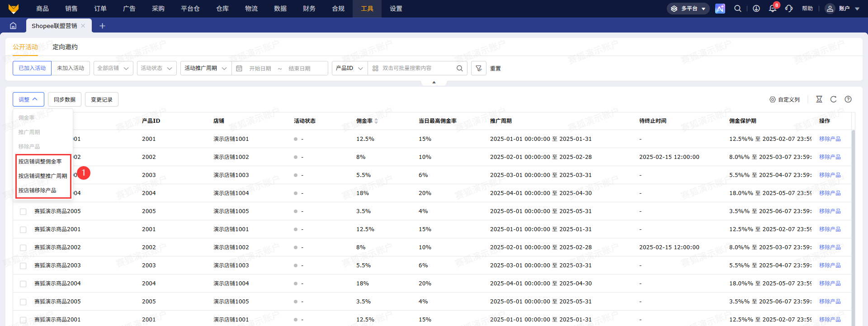The image size is (868, 326).
Task: Add a new tab with plus icon
Action: (102, 26)
